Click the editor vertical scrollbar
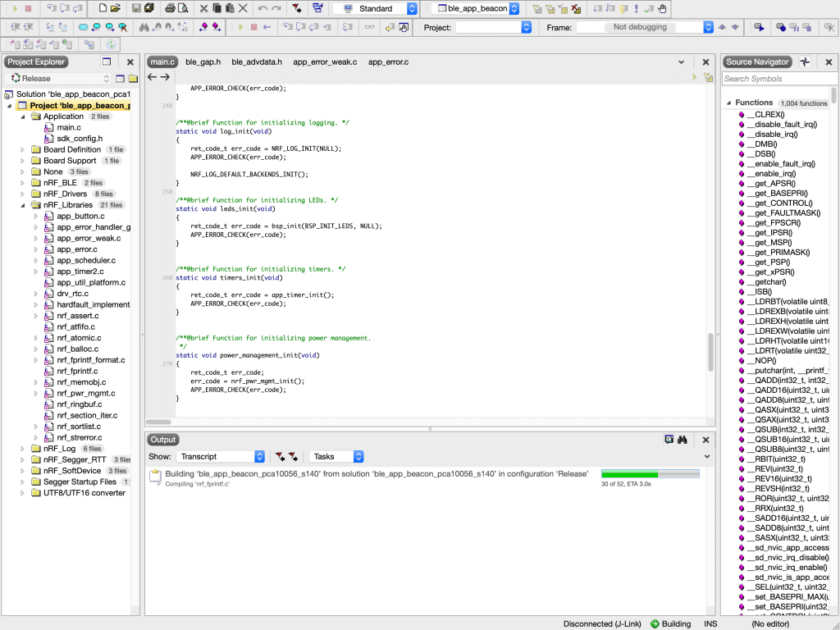 [711, 353]
